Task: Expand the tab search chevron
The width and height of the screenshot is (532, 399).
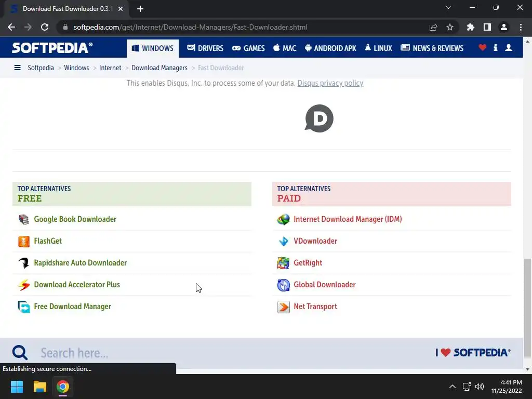Action: click(448, 7)
